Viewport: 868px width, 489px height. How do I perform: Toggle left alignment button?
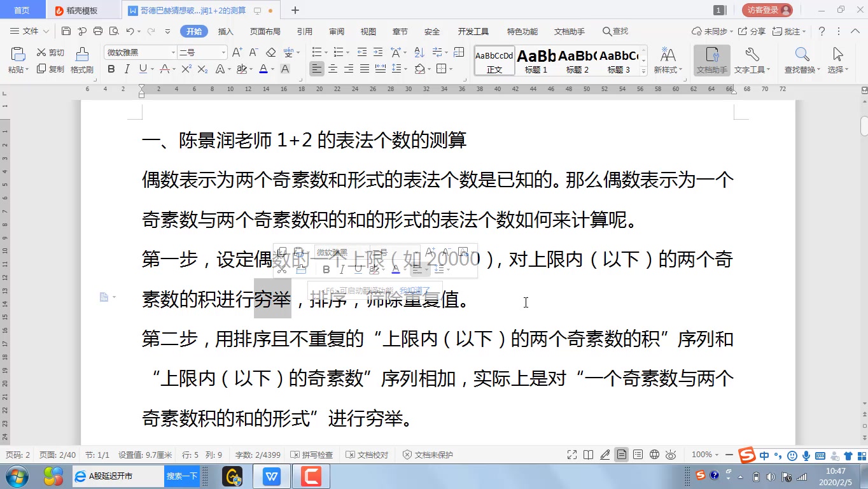[317, 69]
